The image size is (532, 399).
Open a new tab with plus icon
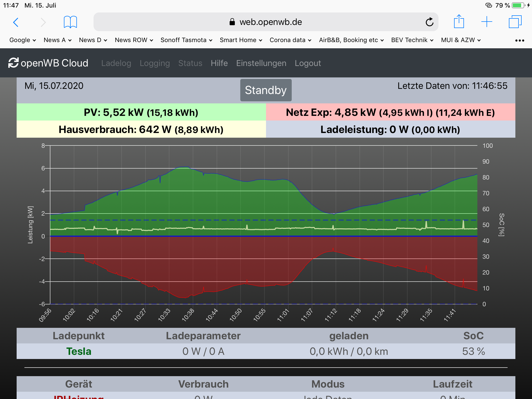point(487,22)
